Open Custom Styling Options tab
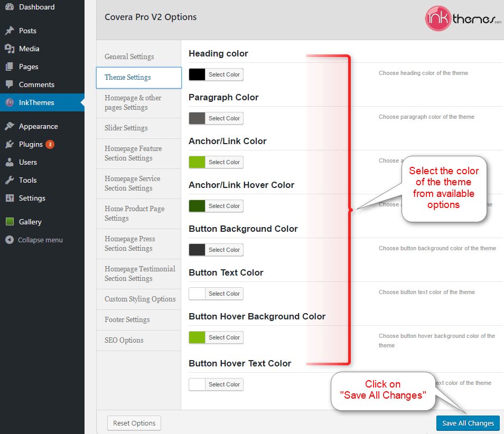504x434 pixels. pos(138,299)
